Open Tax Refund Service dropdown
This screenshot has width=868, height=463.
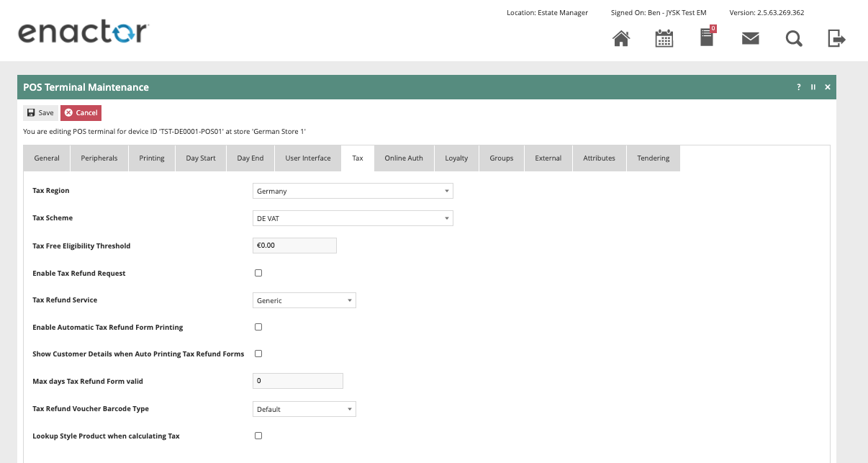pos(304,300)
